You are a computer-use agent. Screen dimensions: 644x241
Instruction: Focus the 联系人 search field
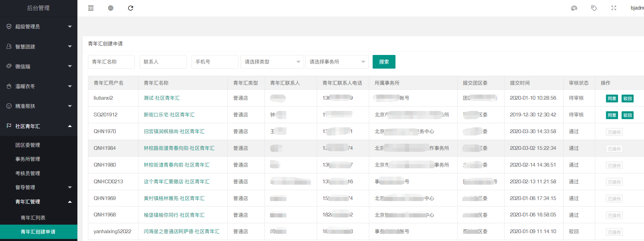click(x=163, y=62)
